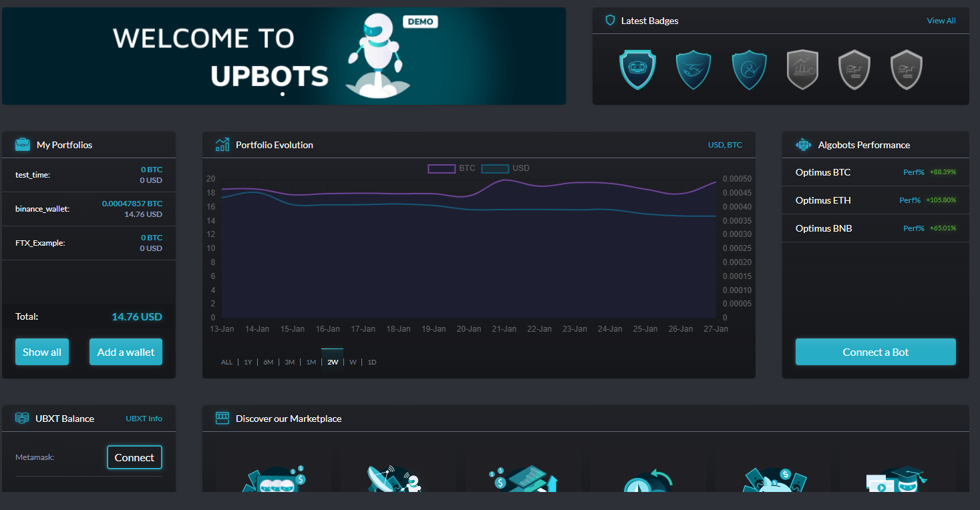
Task: Open the graduation-cap robot marketplace card
Action: (x=896, y=479)
